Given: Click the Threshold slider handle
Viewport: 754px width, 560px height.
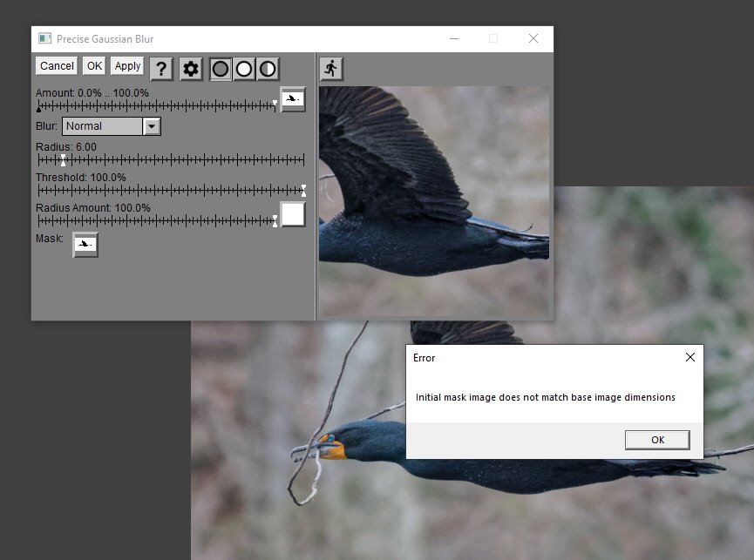Looking at the screenshot, I should pos(303,190).
